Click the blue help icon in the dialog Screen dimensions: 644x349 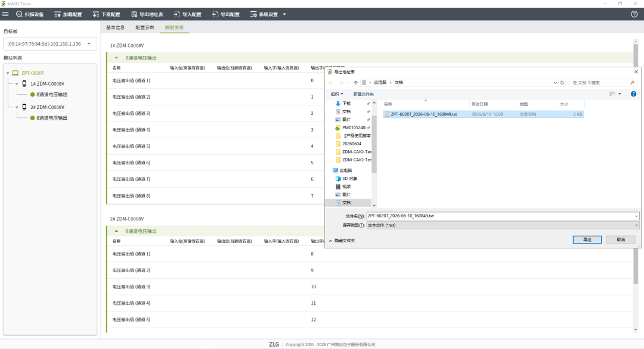(633, 94)
